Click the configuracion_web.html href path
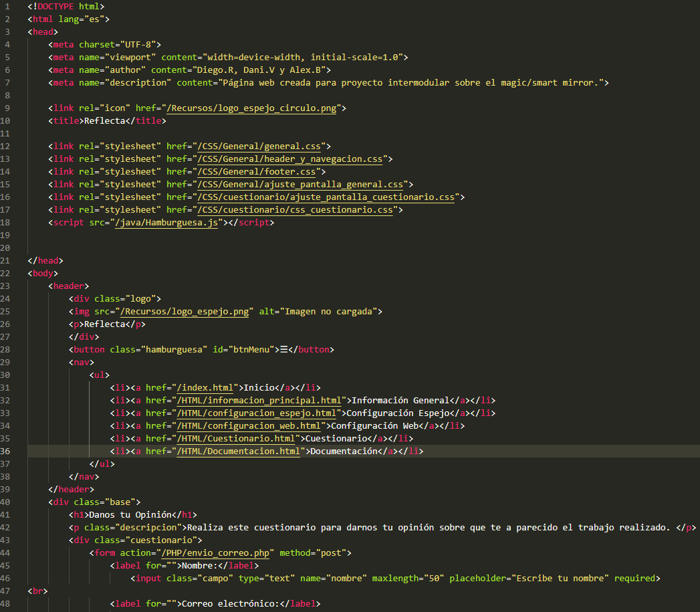The width and height of the screenshot is (700, 612). pyautogui.click(x=249, y=426)
